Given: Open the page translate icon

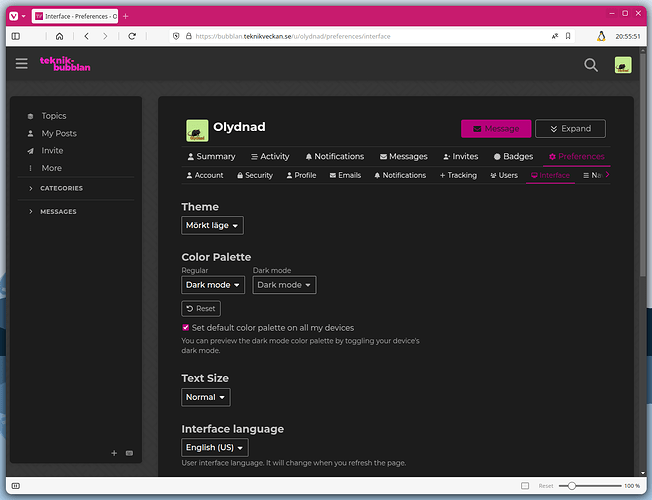Looking at the screenshot, I should click(555, 36).
